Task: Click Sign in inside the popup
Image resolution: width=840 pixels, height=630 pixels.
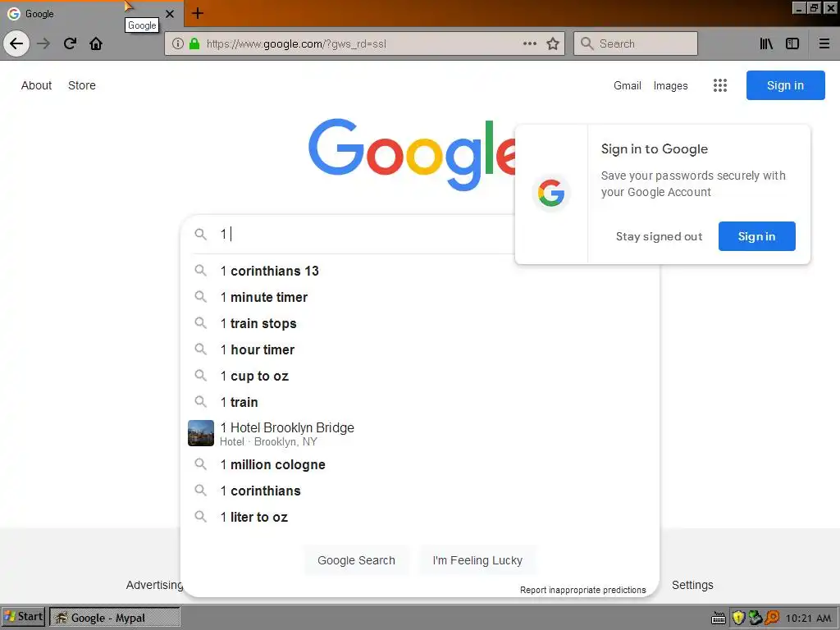Action: pos(756,236)
